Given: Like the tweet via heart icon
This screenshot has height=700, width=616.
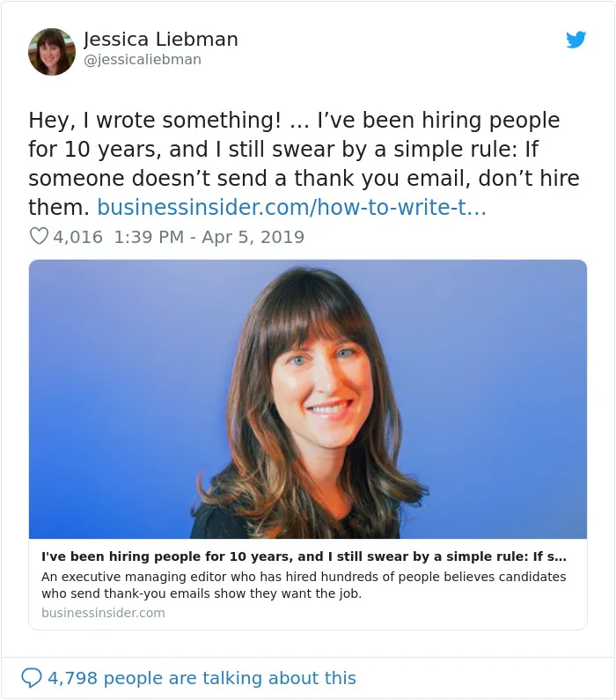Looking at the screenshot, I should [x=39, y=236].
